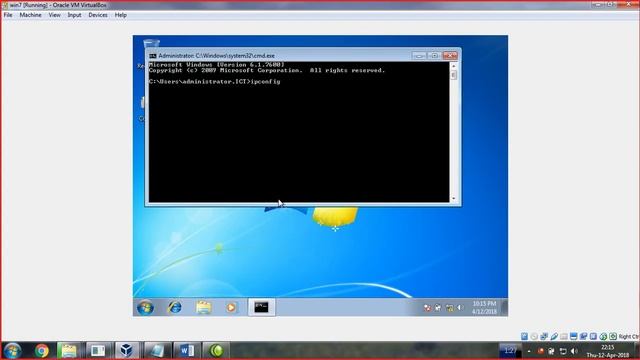The image size is (640, 360).
Task: Click host volume speaker tray icon
Action: (574, 351)
